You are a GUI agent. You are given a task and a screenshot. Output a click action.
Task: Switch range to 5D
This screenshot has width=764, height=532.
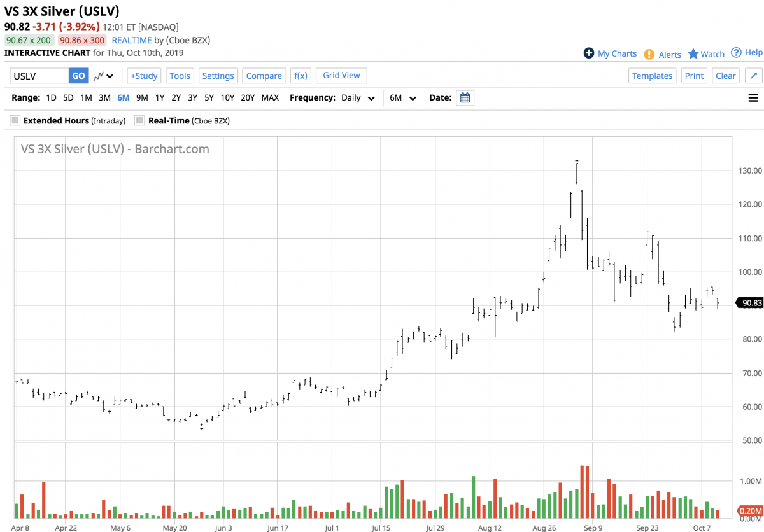[68, 98]
